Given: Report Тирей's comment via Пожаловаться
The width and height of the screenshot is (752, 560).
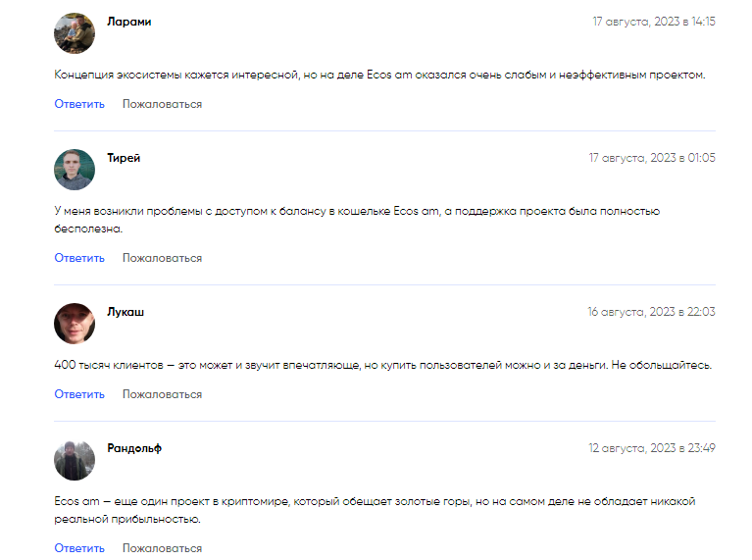Looking at the screenshot, I should pyautogui.click(x=162, y=258).
